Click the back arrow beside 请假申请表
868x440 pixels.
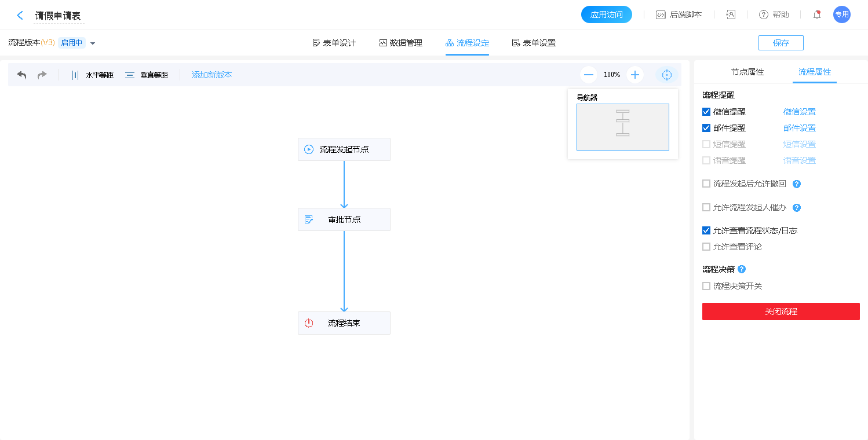click(x=20, y=16)
